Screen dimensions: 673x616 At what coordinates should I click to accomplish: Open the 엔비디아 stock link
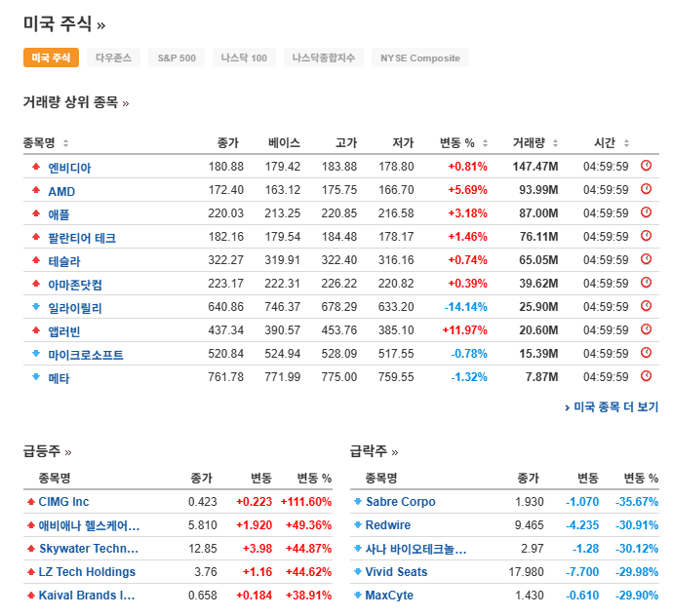69,168
